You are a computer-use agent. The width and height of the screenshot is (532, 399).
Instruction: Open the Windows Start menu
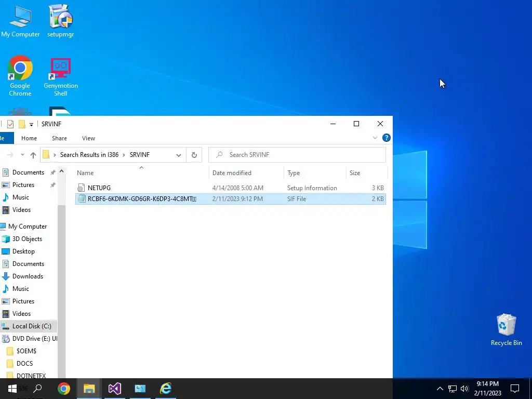coord(12,389)
